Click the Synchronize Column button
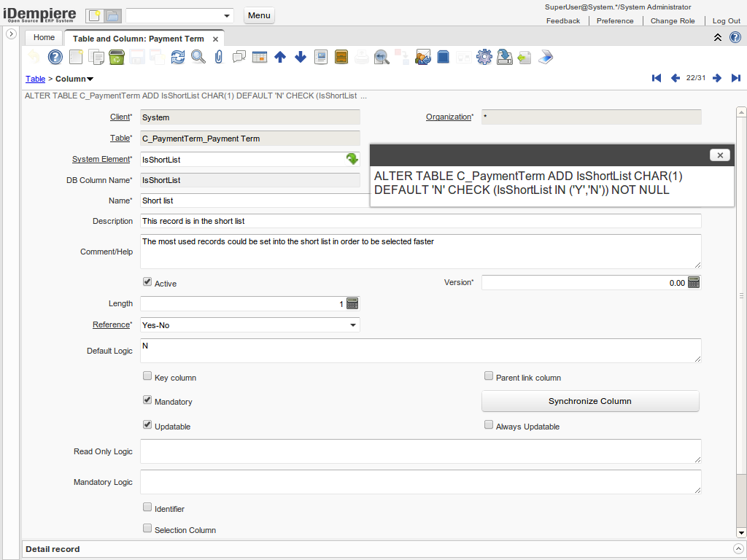The image size is (747, 560). click(x=590, y=401)
